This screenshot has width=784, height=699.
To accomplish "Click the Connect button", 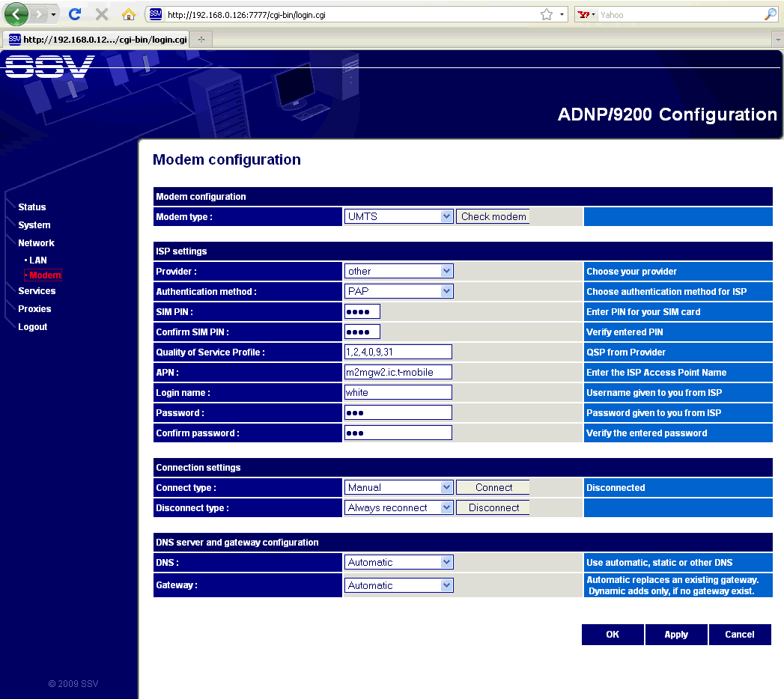I will click(493, 487).
